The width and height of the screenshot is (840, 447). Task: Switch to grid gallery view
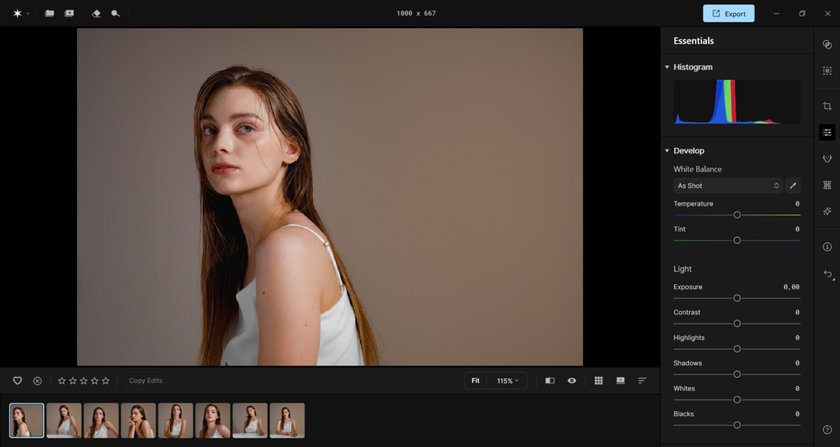(x=598, y=381)
